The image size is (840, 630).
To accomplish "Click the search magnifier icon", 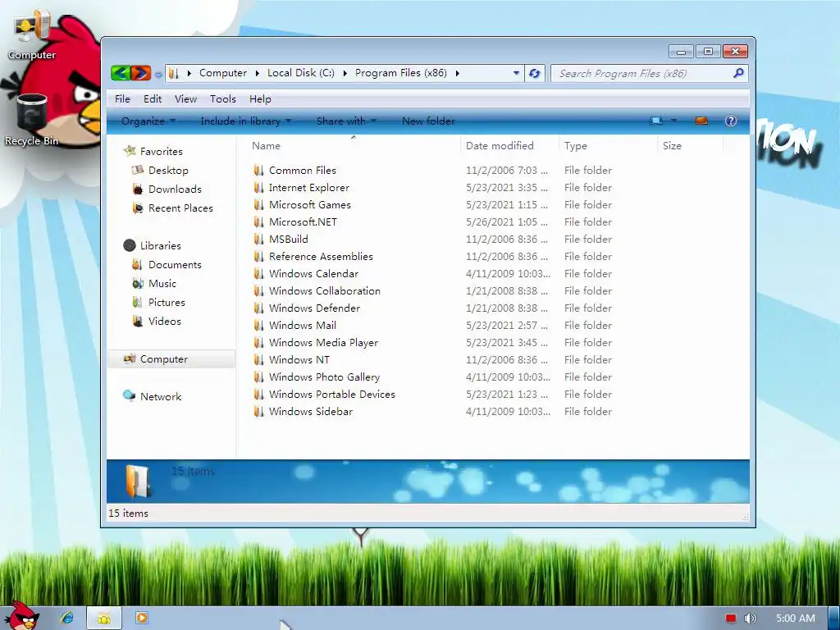I will 738,73.
